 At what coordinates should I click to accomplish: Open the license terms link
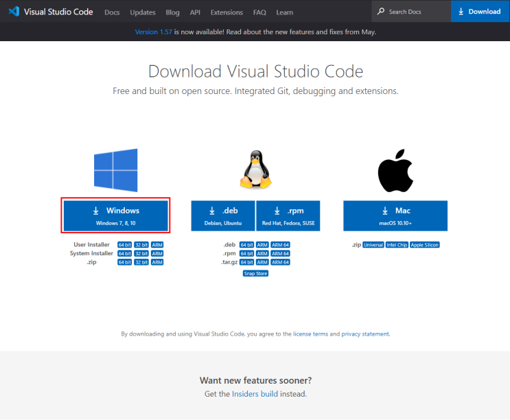[x=311, y=334]
